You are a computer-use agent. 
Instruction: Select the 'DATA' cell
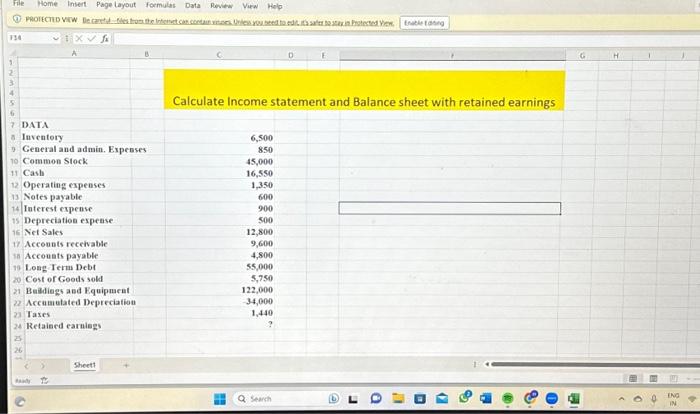[x=35, y=125]
